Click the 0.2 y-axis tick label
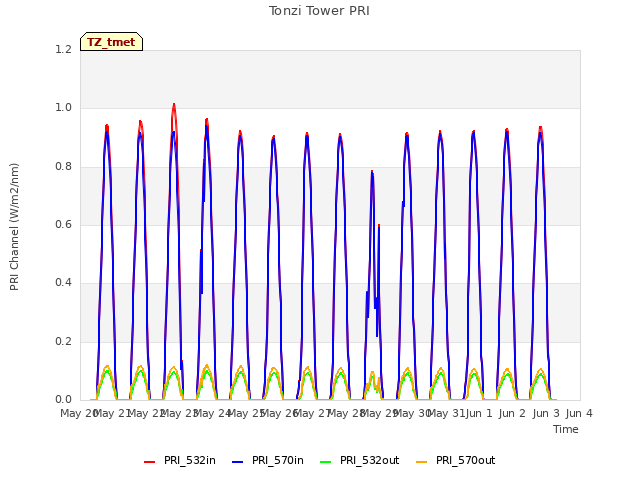Screen dimensions: 640x480 click(x=63, y=341)
